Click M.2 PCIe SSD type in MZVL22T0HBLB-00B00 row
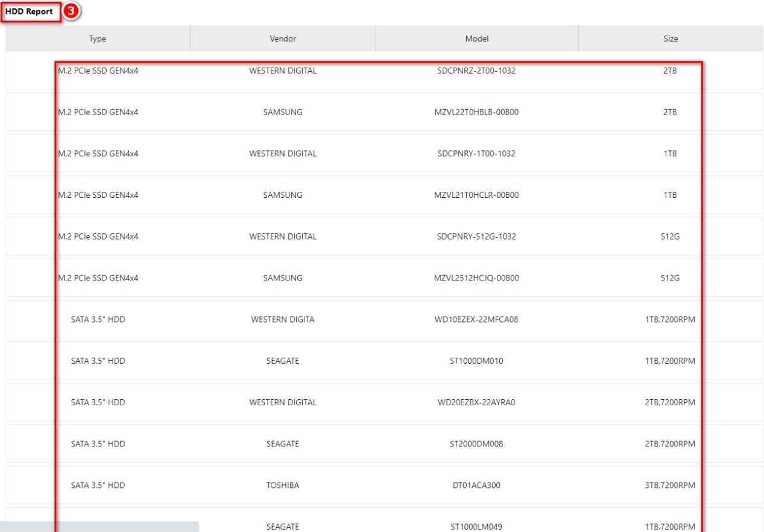This screenshot has height=532, width=764. (98, 112)
